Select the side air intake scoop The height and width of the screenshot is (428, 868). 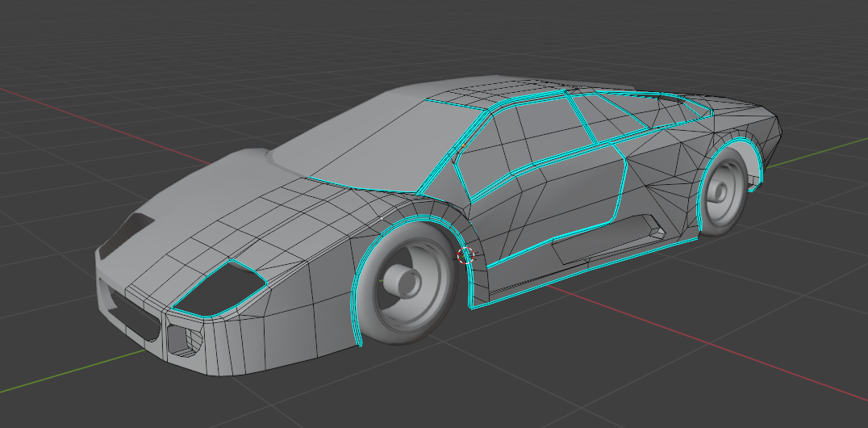607,238
